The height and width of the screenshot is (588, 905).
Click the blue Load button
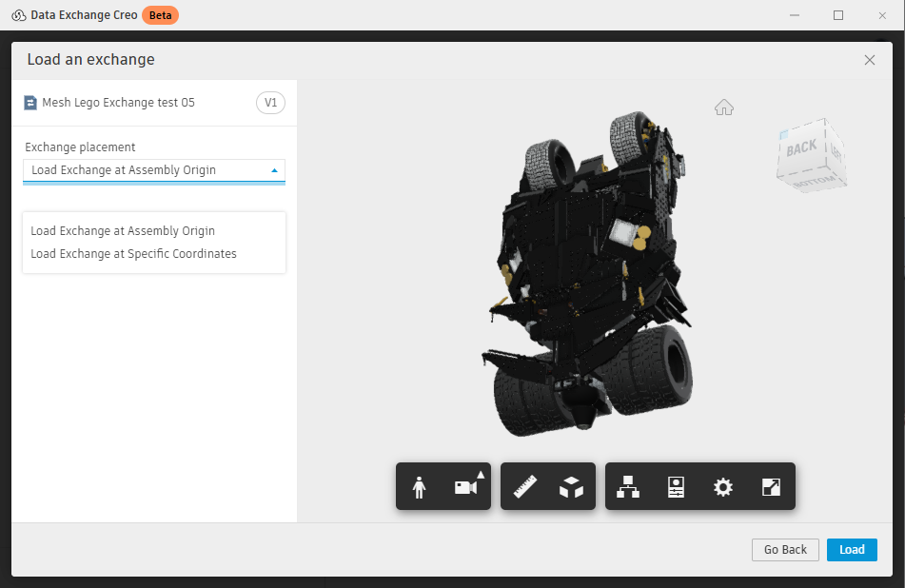point(852,549)
